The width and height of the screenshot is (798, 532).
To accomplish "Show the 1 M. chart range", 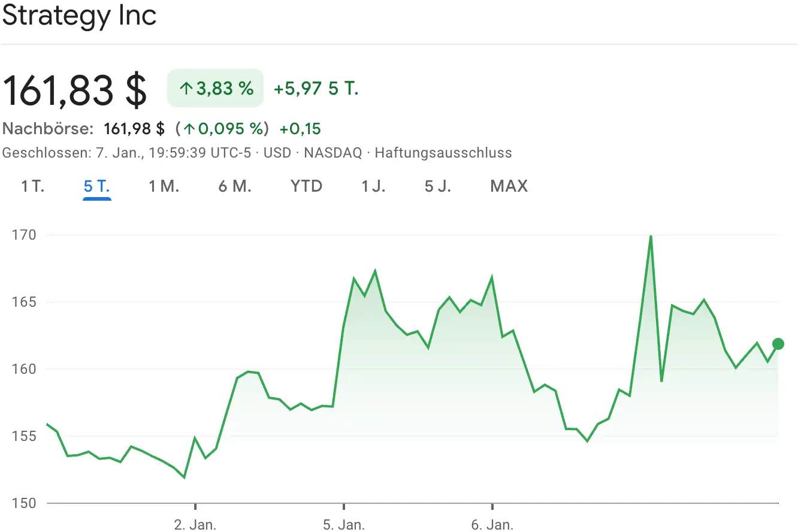I will click(164, 186).
